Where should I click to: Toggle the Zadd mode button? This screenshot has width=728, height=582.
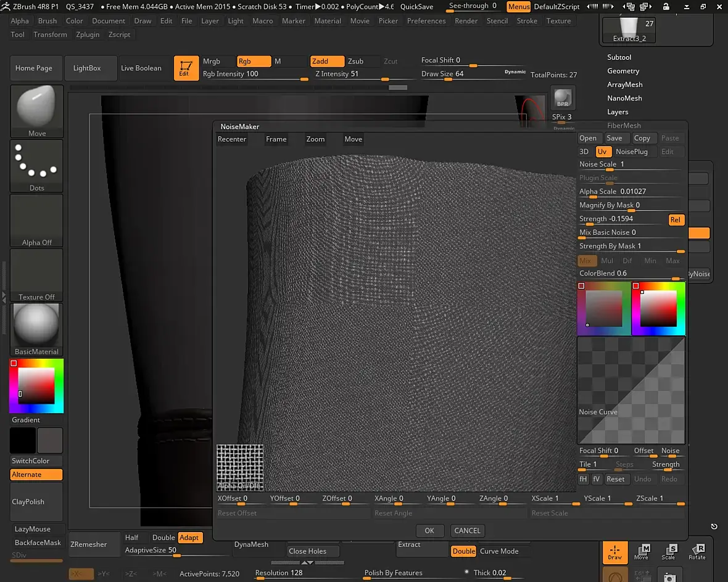327,62
